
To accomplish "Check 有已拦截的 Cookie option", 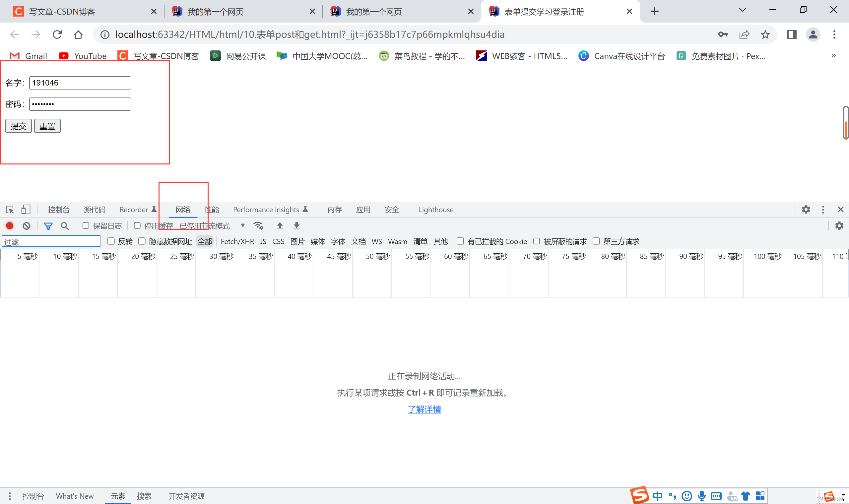I will pyautogui.click(x=460, y=241).
